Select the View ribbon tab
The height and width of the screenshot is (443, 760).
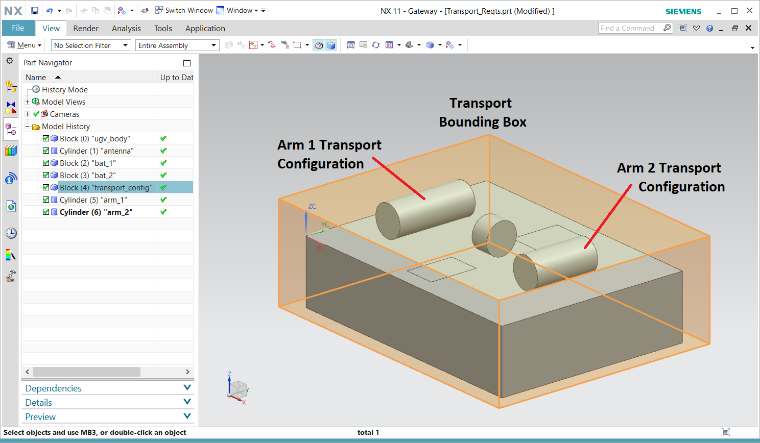pos(51,28)
